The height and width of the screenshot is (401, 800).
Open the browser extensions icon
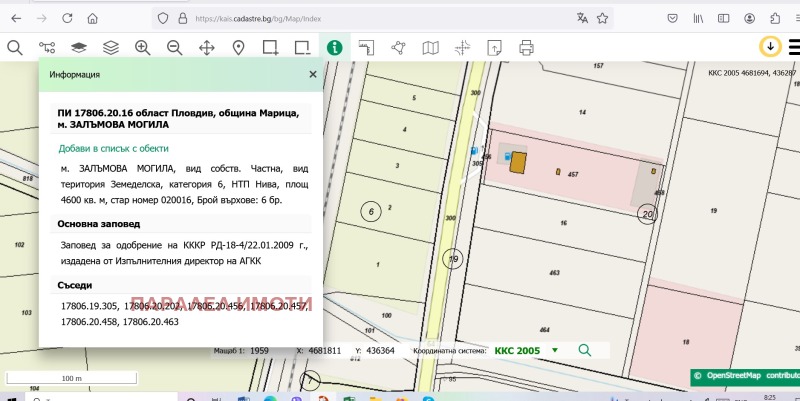click(x=775, y=18)
